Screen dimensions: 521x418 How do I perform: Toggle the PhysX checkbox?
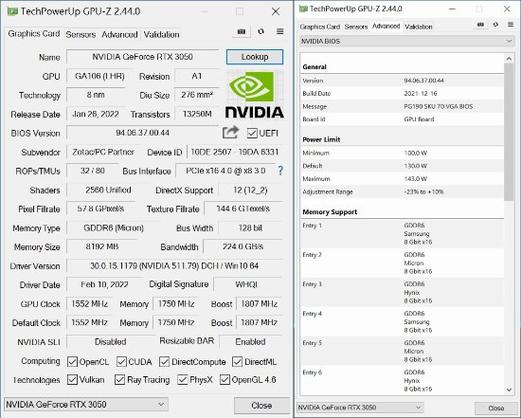tap(182, 379)
